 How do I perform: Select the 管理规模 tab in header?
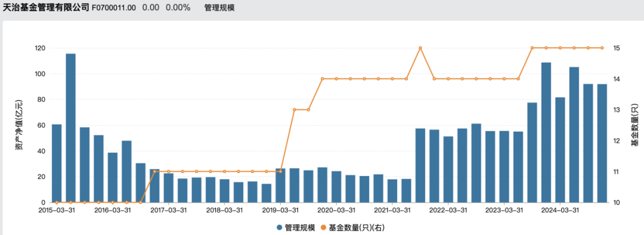point(219,8)
